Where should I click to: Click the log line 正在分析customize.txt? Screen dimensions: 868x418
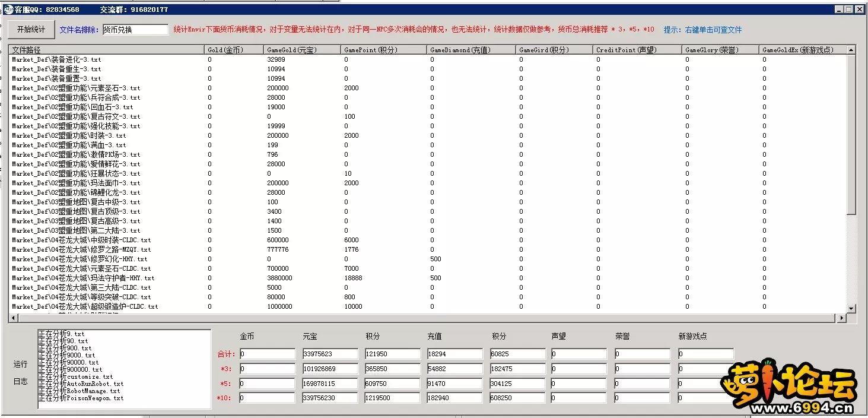75,376
